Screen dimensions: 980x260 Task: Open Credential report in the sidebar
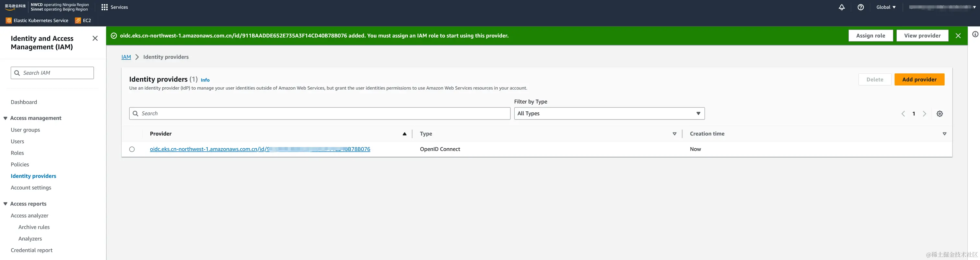31,251
